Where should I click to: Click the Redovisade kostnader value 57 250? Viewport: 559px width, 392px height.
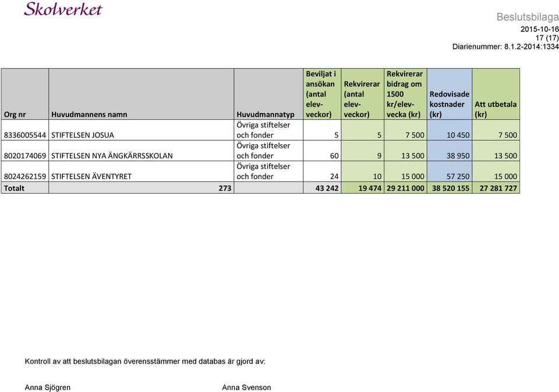(458, 177)
